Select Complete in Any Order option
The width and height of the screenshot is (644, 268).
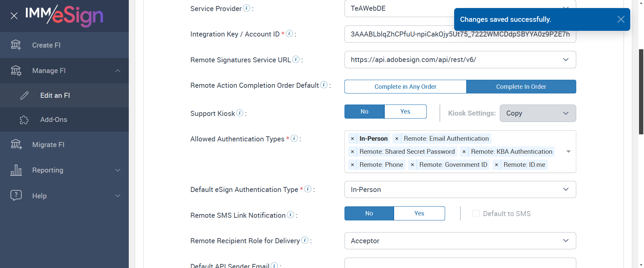(x=405, y=87)
